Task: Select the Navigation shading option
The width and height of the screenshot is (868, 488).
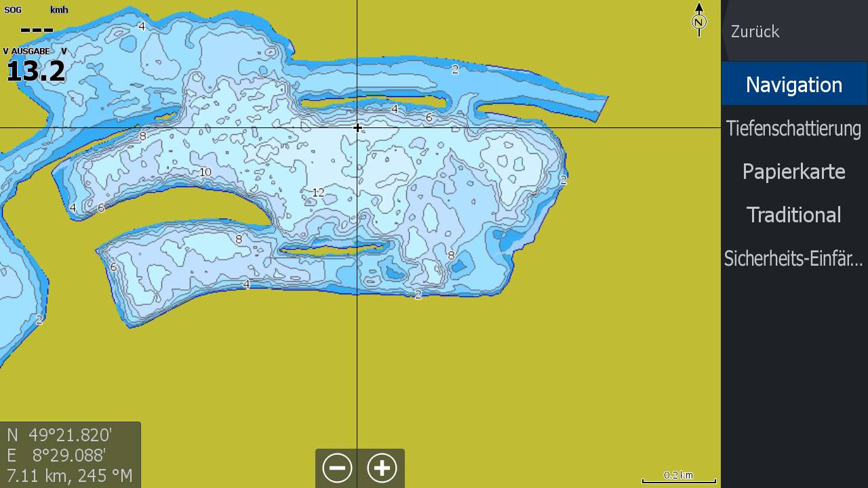Action: click(x=793, y=85)
